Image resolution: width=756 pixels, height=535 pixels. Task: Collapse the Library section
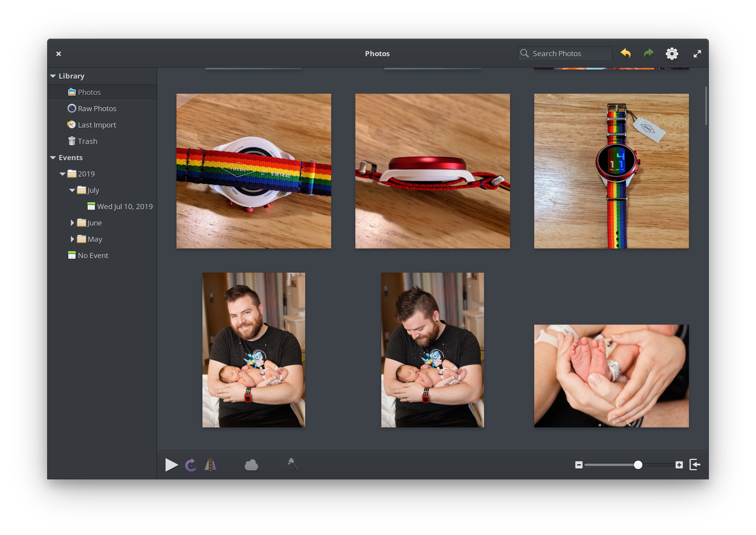[x=53, y=76]
